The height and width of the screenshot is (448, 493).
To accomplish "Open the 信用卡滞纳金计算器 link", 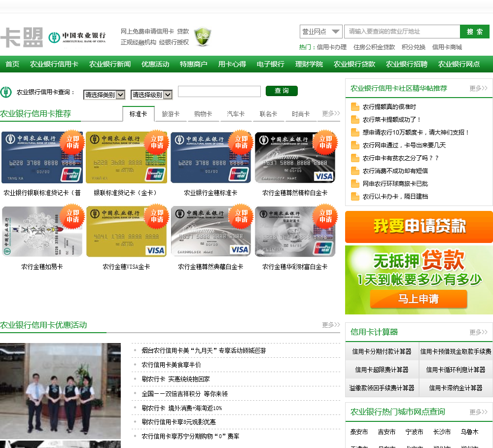I will [x=456, y=388].
